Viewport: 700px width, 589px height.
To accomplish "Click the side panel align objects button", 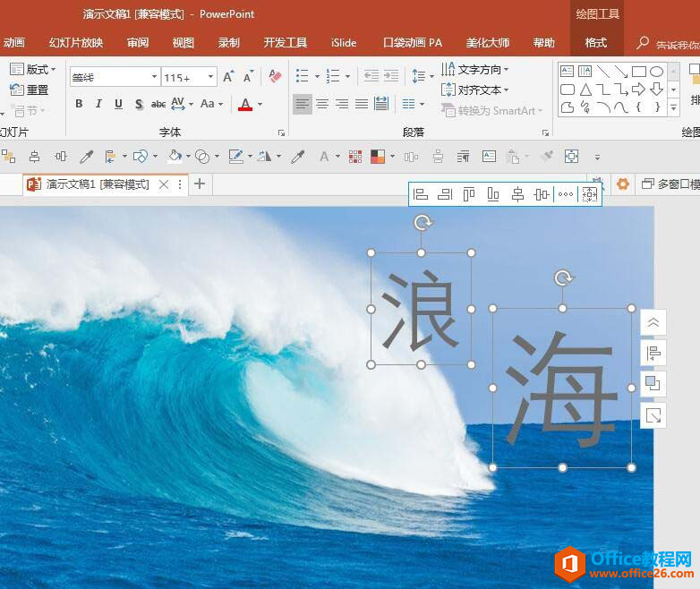I will [x=653, y=354].
